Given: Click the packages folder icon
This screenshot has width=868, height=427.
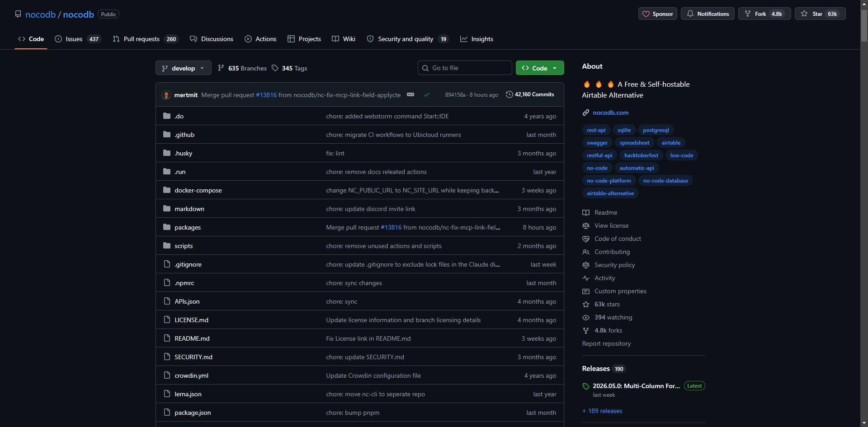Looking at the screenshot, I should point(167,227).
